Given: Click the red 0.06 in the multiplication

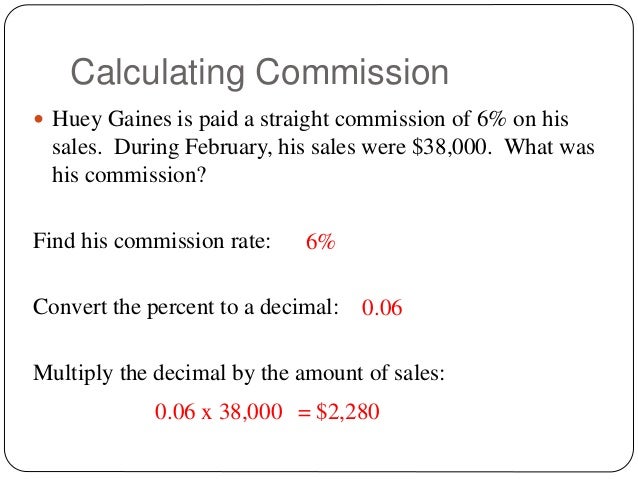Looking at the screenshot, I should (175, 411).
